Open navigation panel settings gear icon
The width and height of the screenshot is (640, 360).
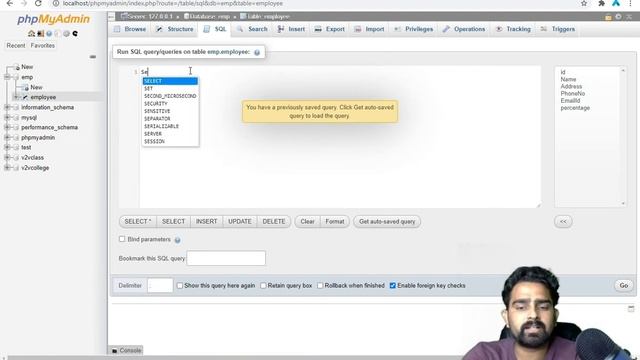(x=66, y=33)
